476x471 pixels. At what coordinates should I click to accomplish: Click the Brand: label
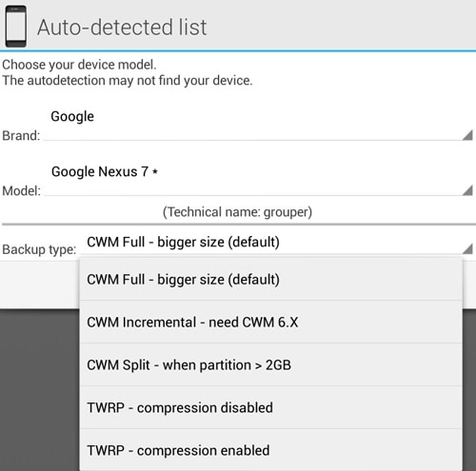(21, 135)
